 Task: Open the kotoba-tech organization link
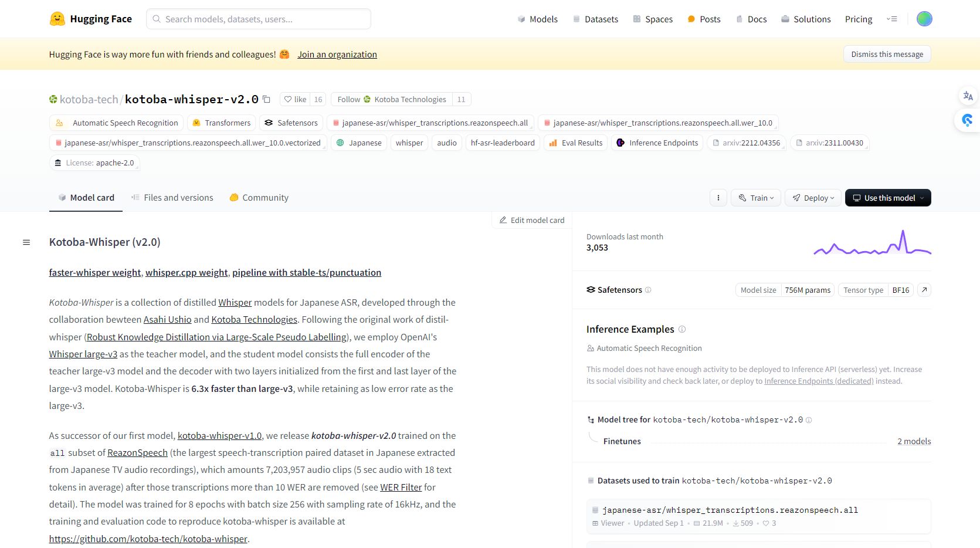pos(89,99)
